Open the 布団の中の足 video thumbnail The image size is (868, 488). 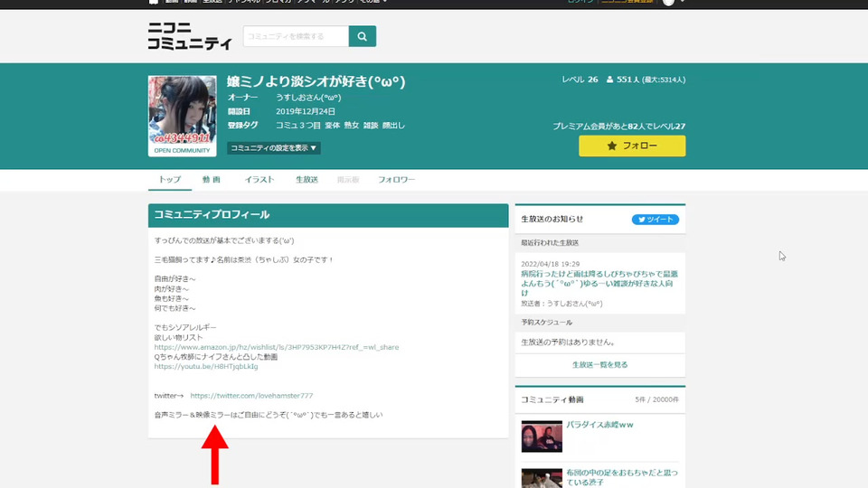542,478
